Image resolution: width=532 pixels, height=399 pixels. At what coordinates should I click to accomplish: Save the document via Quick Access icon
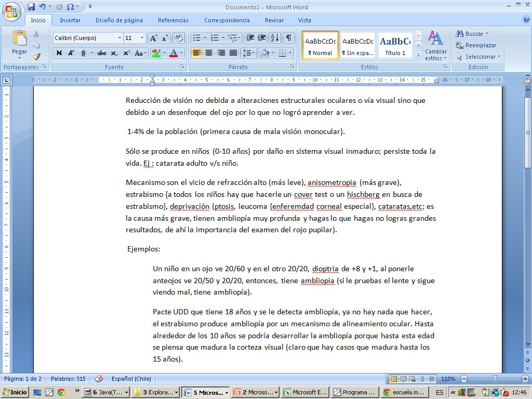pyautogui.click(x=31, y=7)
